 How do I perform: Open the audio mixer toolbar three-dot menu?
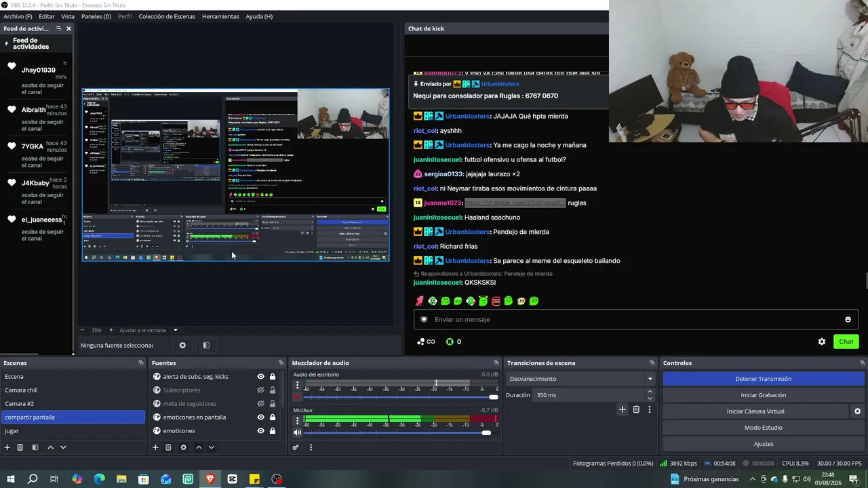coord(311,447)
